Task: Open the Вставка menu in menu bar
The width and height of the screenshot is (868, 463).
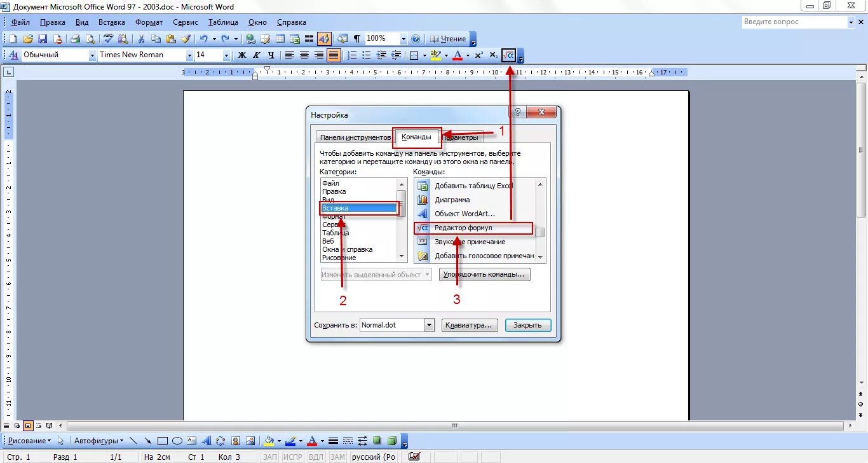Action: coord(112,22)
